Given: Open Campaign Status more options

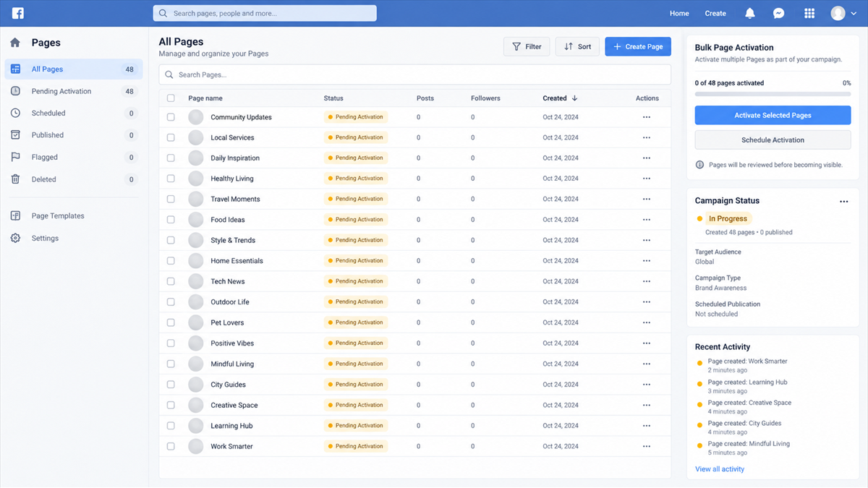Looking at the screenshot, I should click(844, 202).
